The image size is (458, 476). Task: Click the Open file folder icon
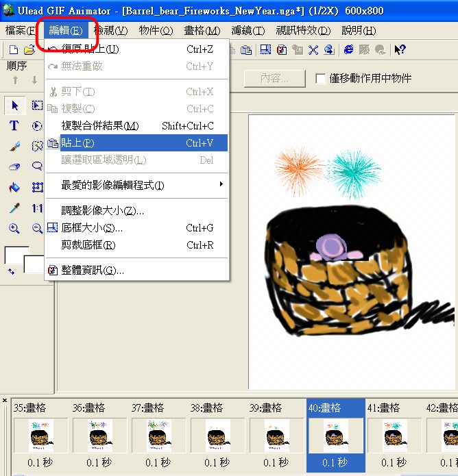[x=29, y=49]
